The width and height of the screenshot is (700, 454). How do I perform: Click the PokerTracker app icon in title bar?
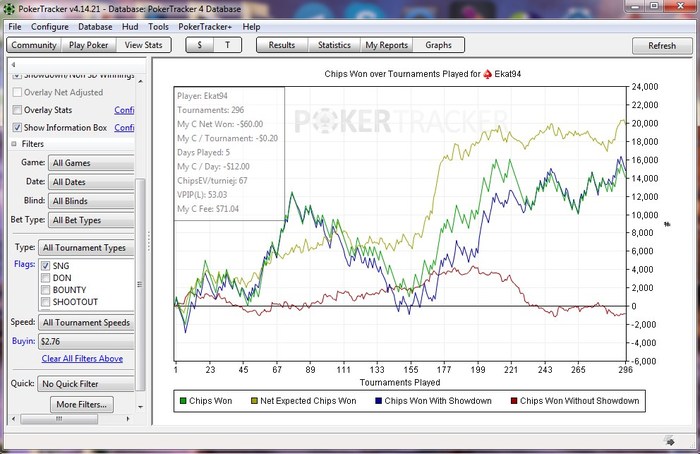[x=8, y=8]
